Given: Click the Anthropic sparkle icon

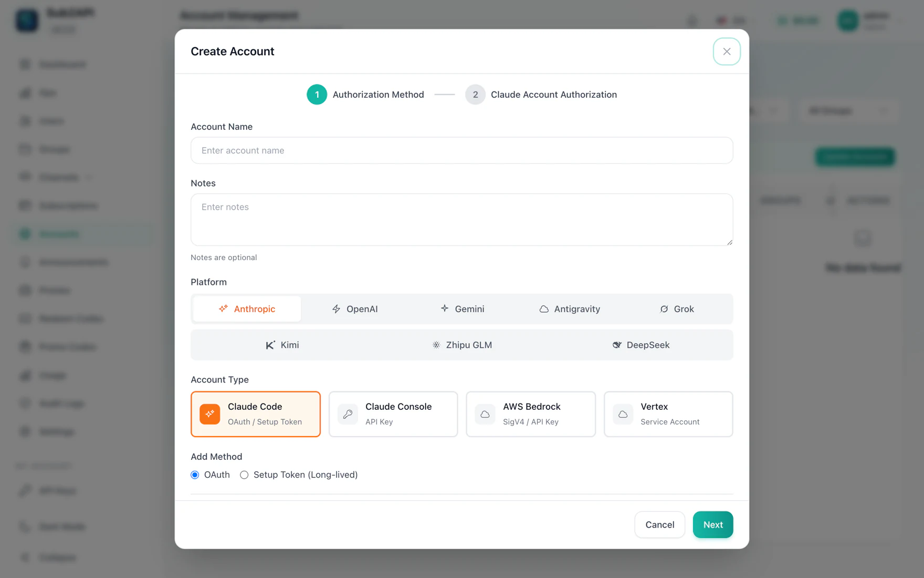Looking at the screenshot, I should (x=223, y=308).
